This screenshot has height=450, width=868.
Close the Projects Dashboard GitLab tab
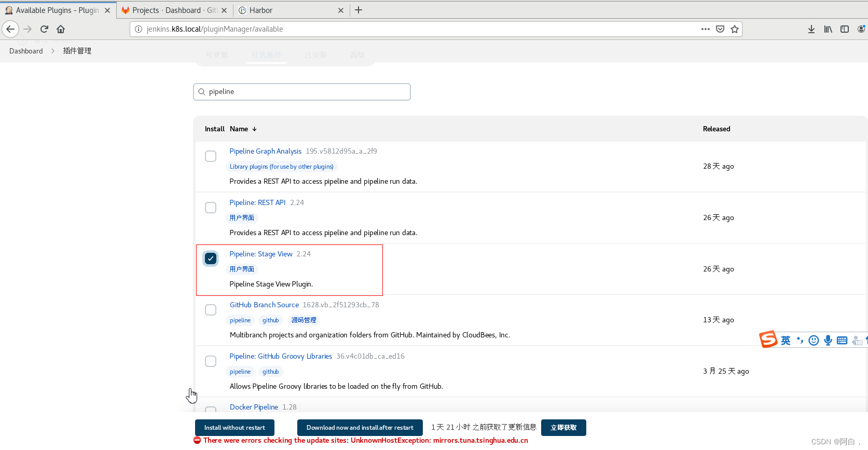tap(224, 10)
